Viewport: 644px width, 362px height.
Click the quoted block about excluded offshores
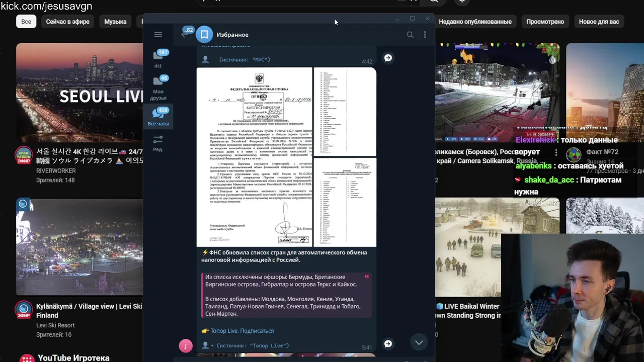pos(286,295)
